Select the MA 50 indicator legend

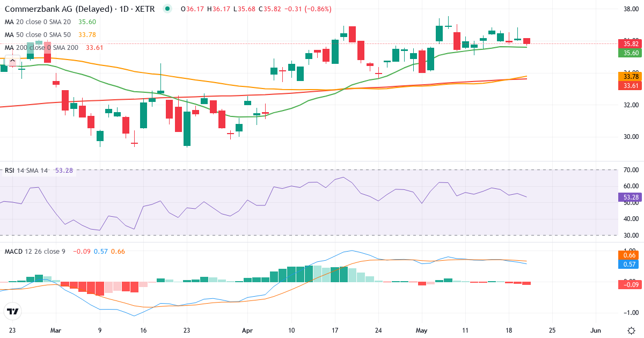tap(50, 35)
